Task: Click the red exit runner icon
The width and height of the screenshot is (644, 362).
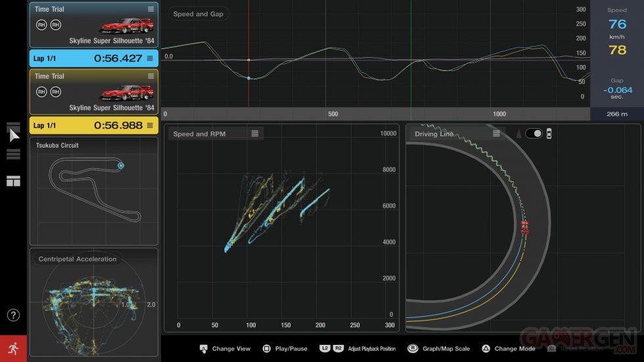Action: point(13,348)
